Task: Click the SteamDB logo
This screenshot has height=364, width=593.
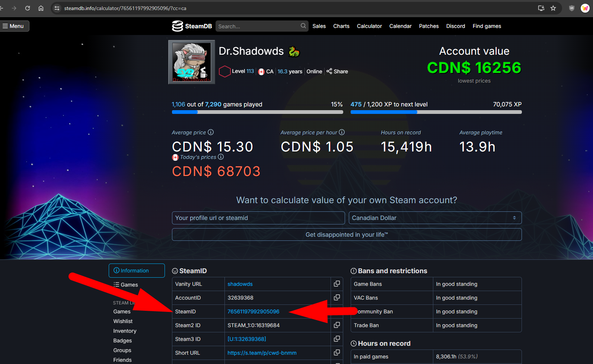Action: pos(192,26)
